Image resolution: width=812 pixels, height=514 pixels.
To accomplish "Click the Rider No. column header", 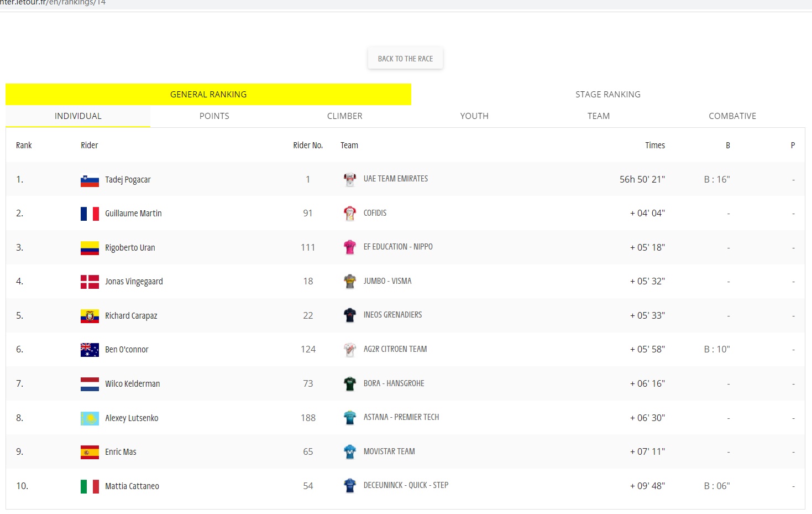I will [x=308, y=146].
